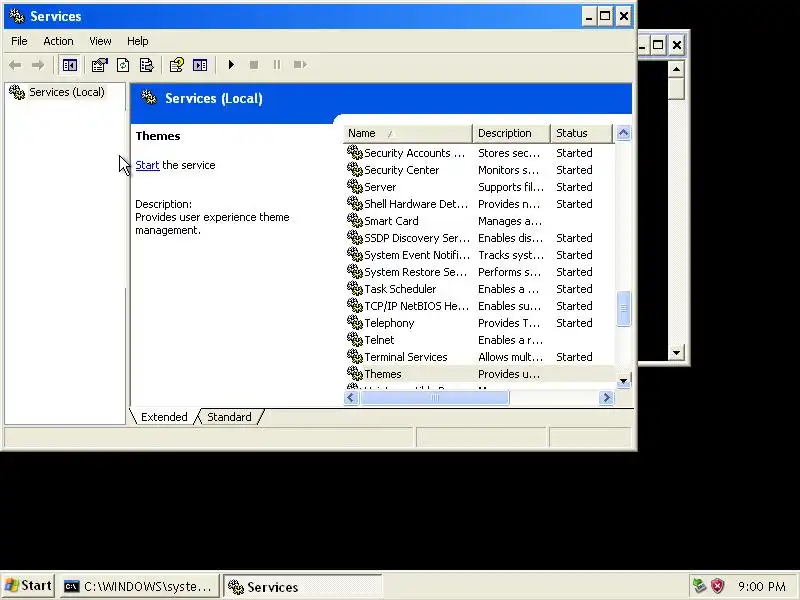Toggle Show/Hide Console Tree toolbar icon

(70, 65)
